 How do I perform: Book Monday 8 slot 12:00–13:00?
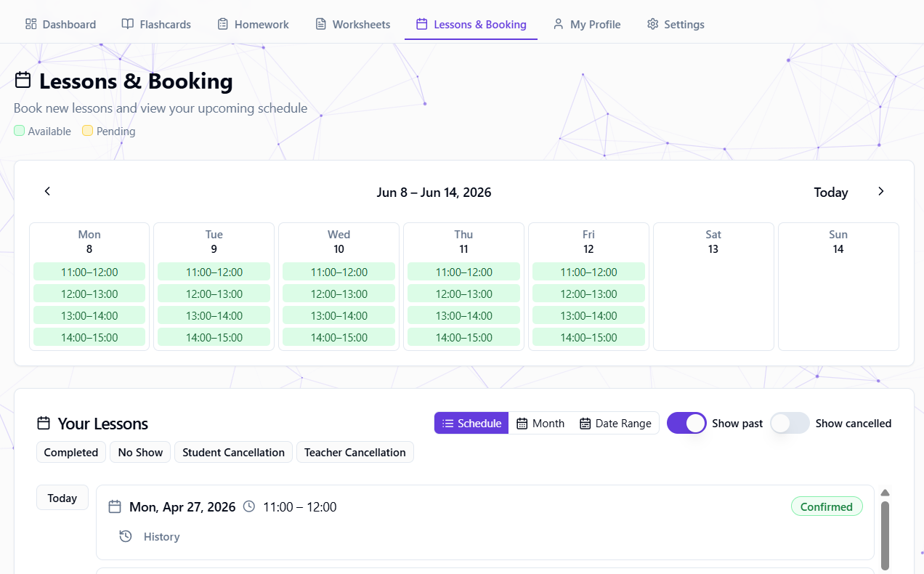pyautogui.click(x=89, y=294)
